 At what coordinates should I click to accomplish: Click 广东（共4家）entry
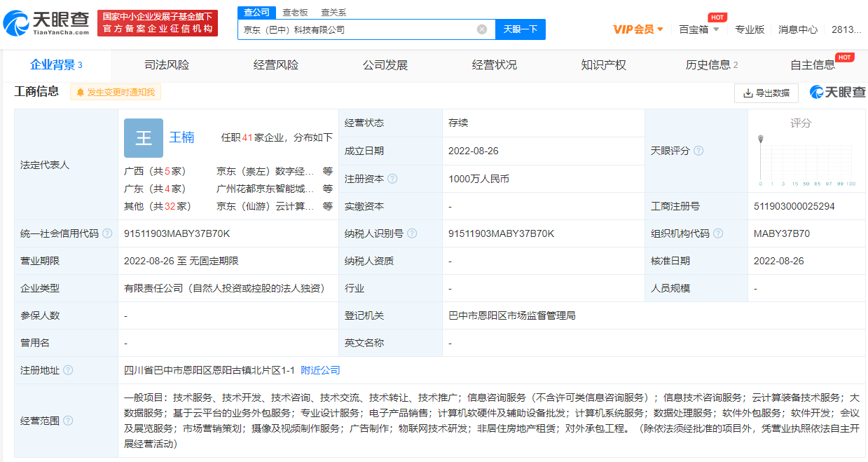155,189
